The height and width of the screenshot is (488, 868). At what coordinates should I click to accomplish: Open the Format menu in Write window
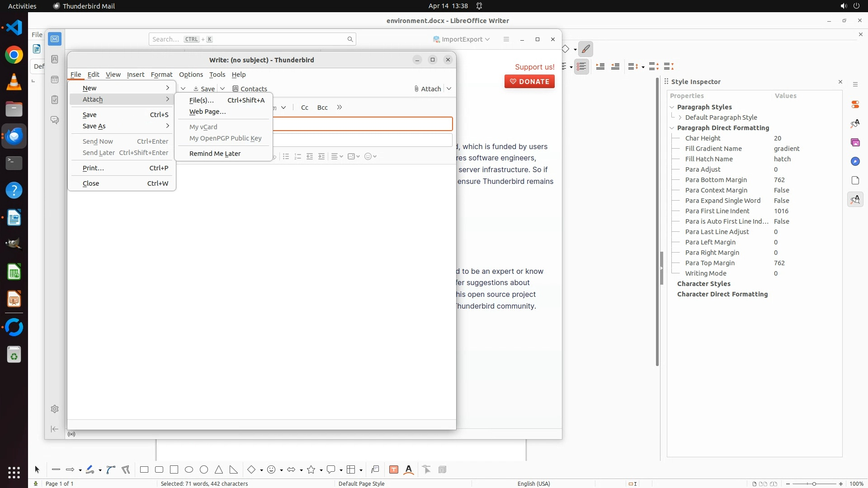pos(161,75)
